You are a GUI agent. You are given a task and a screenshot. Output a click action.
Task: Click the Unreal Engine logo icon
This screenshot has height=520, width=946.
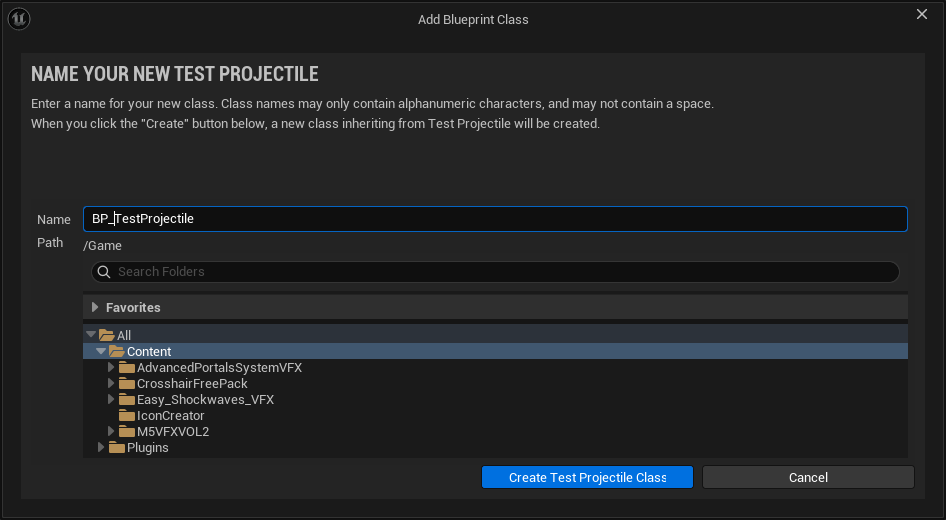click(20, 19)
